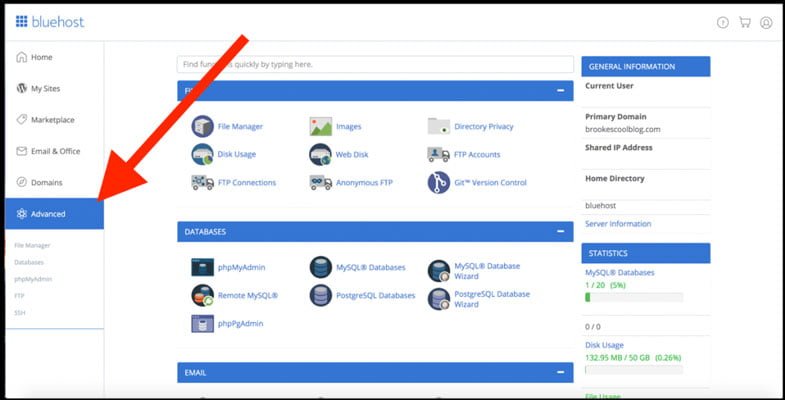The image size is (785, 400).
Task: Click the Disk Usage statistics link
Action: coord(604,345)
